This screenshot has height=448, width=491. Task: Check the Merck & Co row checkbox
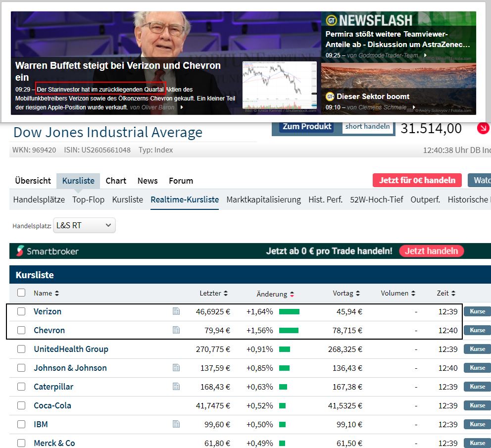pos(21,443)
